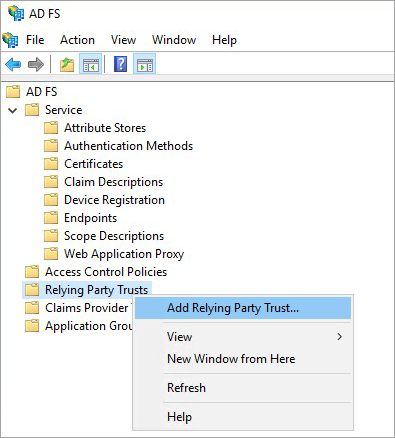Click the Forward arrow toolbar icon

36,64
